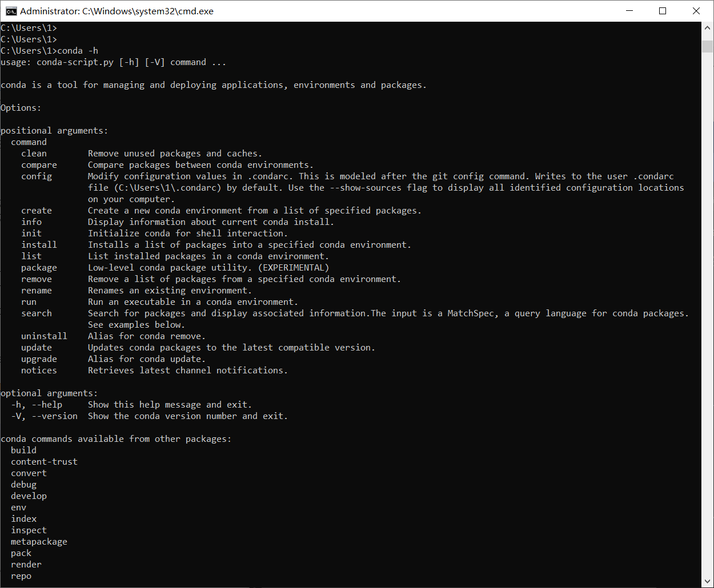This screenshot has width=714, height=588.
Task: Click 'Alias for conda remove.' description
Action: click(x=147, y=336)
